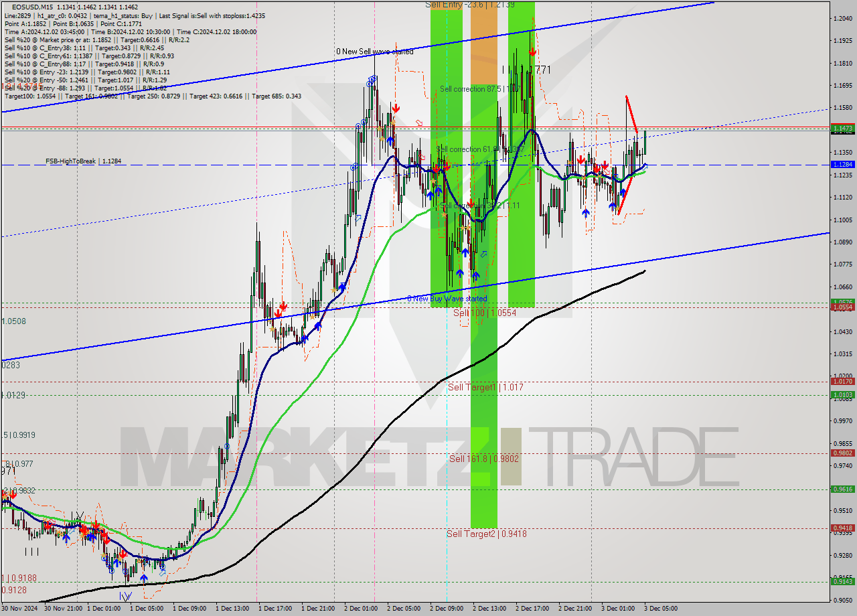This screenshot has width=857, height=616.
Task: Click the '30 Nov 2024' time axis label
Action: 20,609
